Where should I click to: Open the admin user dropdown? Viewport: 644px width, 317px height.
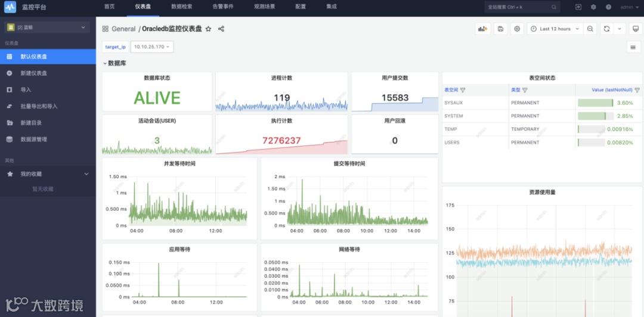click(629, 7)
